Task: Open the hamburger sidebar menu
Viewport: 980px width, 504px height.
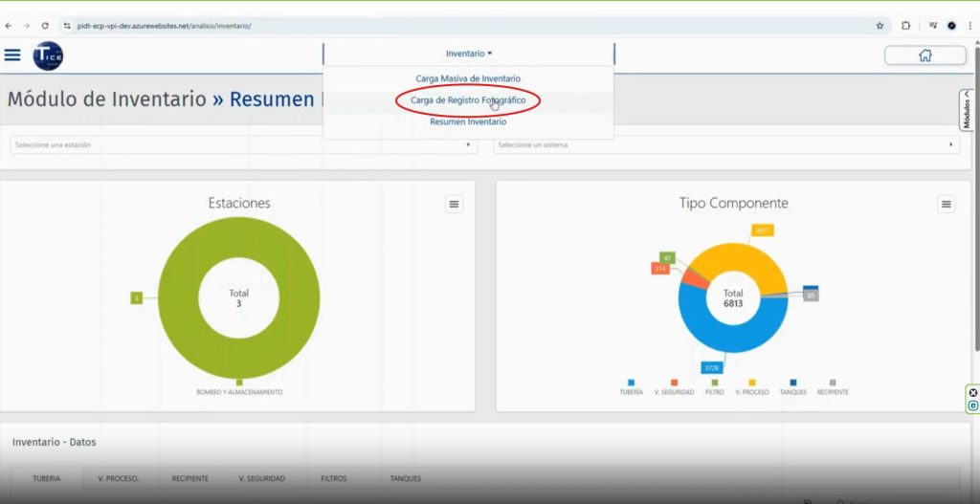Action: coord(12,55)
